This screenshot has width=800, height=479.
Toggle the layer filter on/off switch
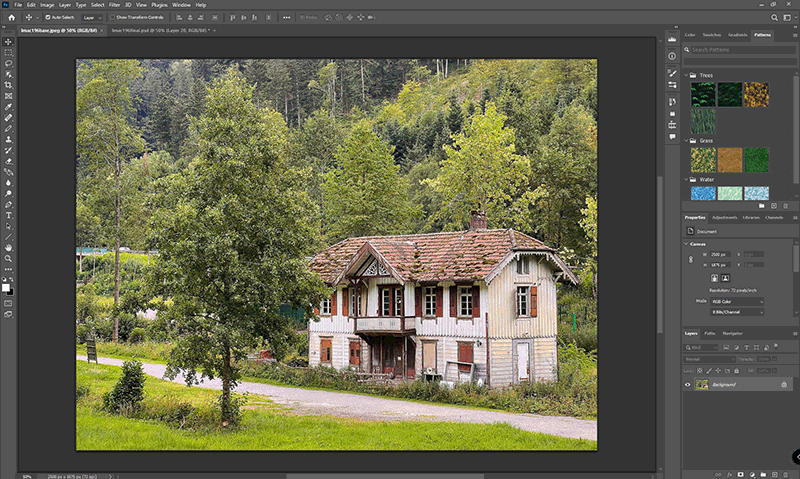(x=776, y=346)
